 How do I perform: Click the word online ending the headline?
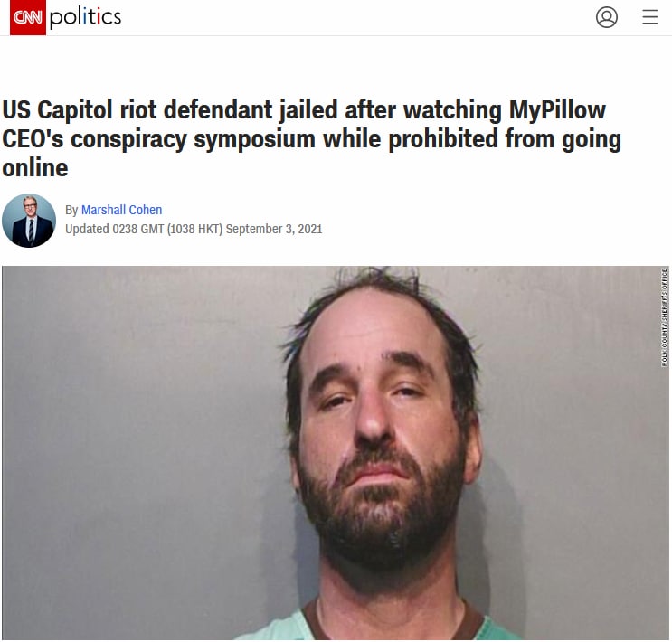click(x=35, y=168)
